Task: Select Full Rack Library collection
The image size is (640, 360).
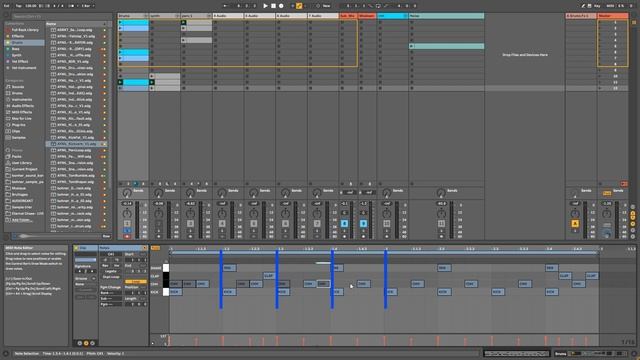Action: coord(25,30)
